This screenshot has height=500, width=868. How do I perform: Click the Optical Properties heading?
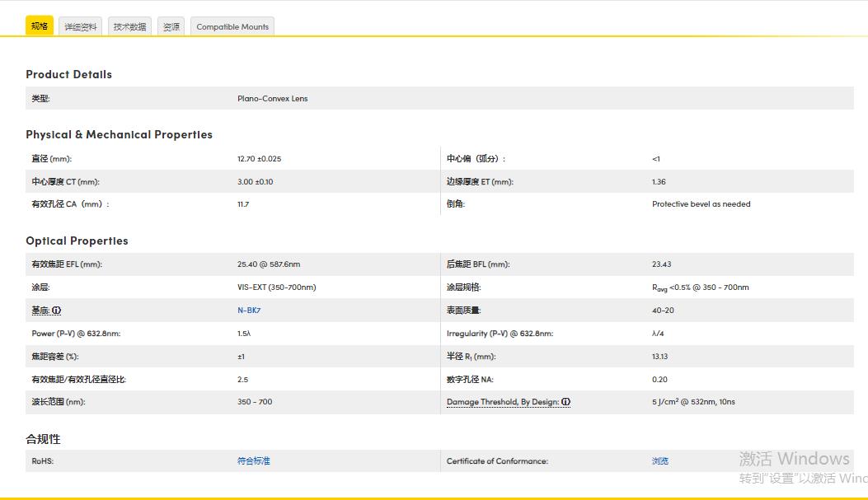77,241
